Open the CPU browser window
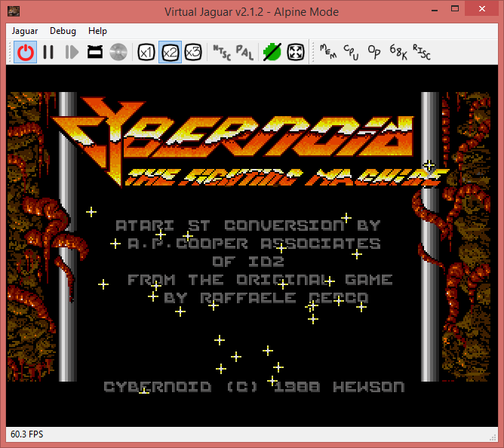The width and height of the screenshot is (504, 448). pos(351,52)
